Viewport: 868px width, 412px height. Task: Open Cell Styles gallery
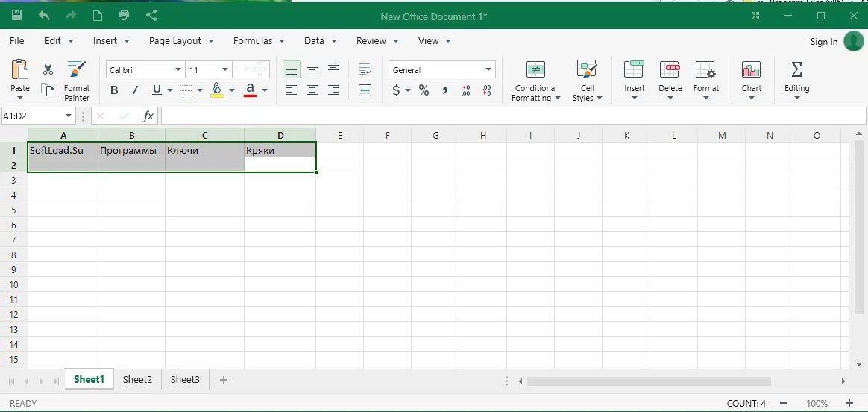coord(587,81)
